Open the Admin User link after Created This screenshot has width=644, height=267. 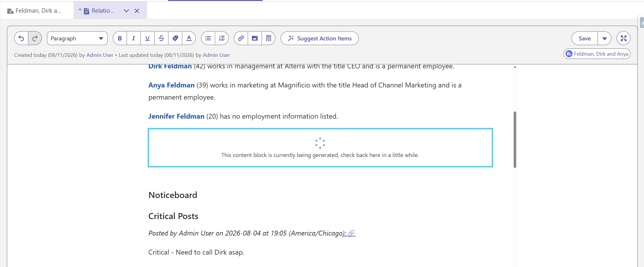point(100,55)
